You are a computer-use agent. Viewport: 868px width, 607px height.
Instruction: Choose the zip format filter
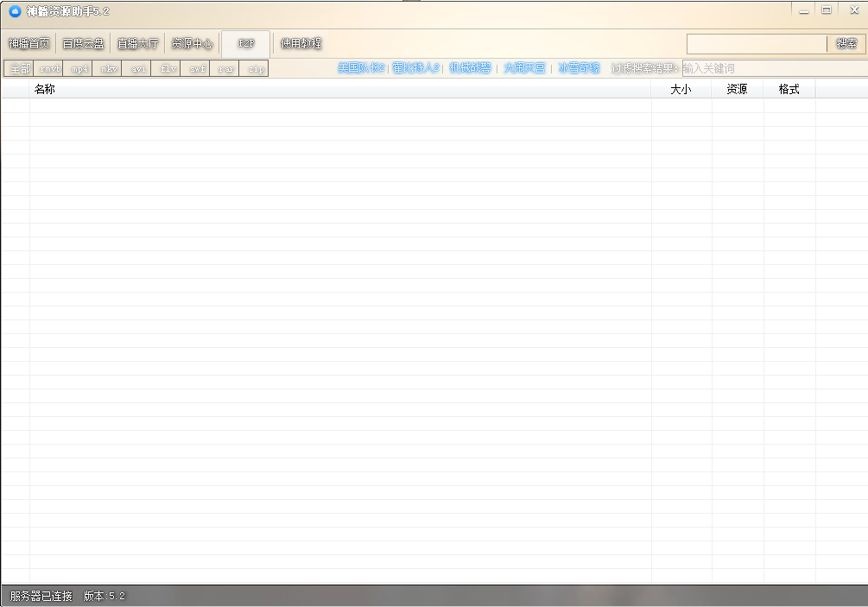[256, 68]
